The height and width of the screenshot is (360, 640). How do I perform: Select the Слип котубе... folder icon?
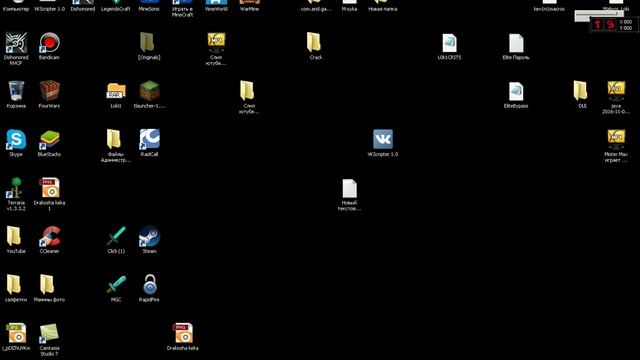(x=247, y=90)
